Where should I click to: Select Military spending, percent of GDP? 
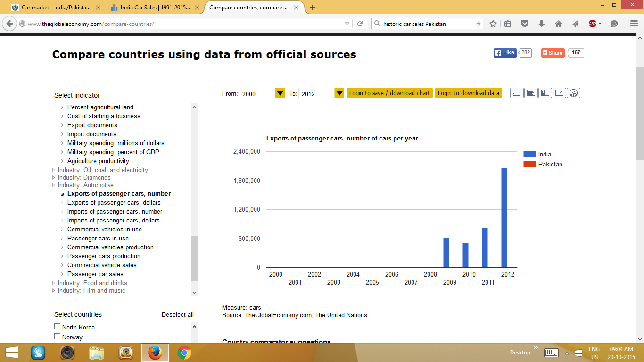(113, 152)
